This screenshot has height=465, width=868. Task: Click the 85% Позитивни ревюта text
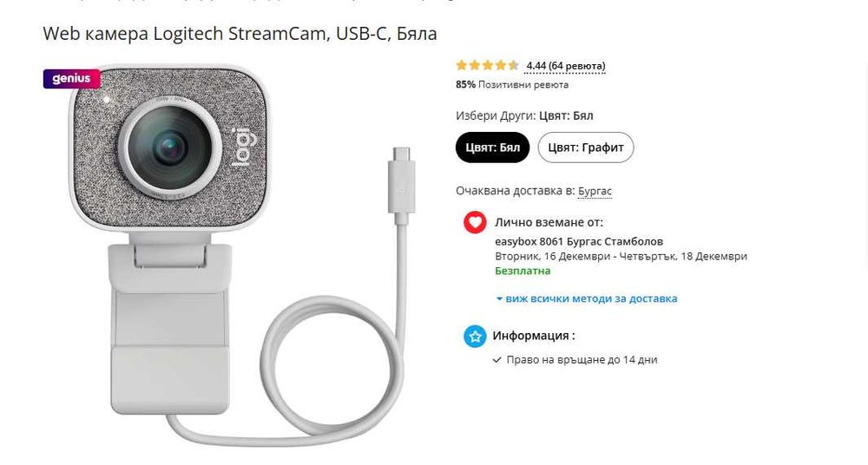coord(512,85)
